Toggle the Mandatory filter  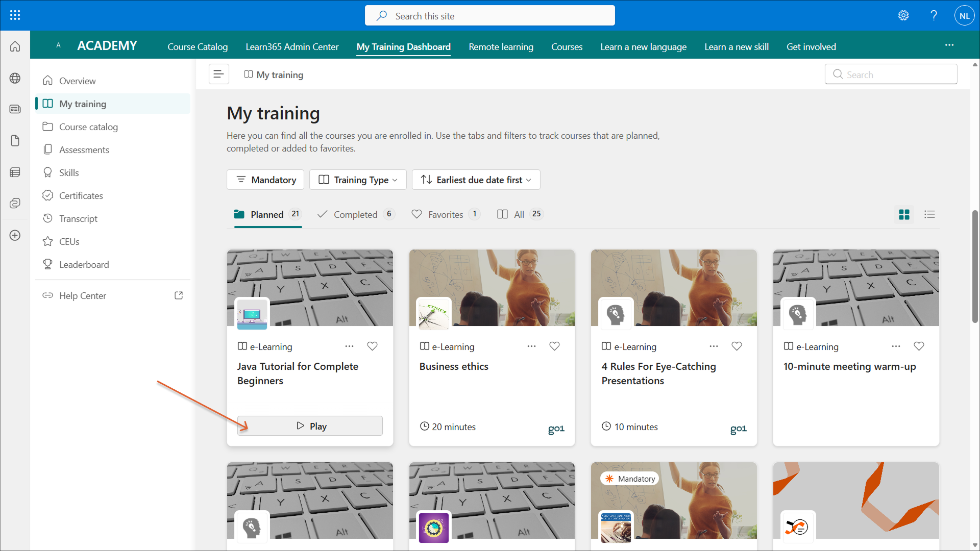coord(265,180)
